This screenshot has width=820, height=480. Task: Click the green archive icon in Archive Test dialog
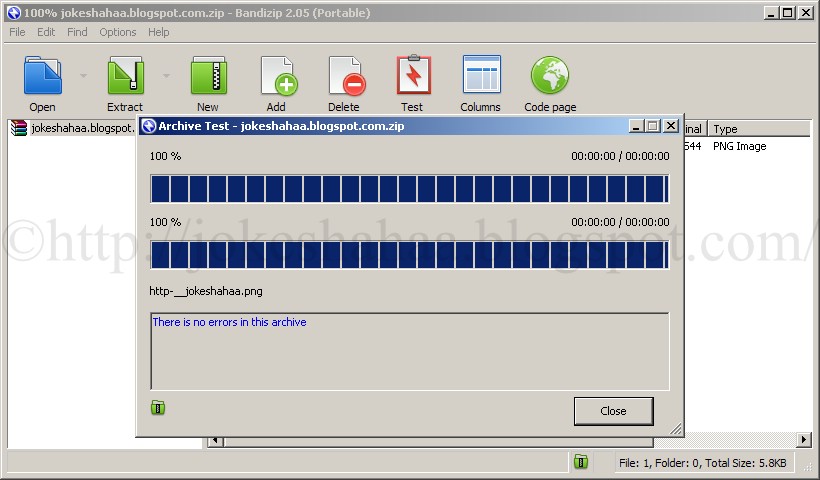click(x=158, y=407)
